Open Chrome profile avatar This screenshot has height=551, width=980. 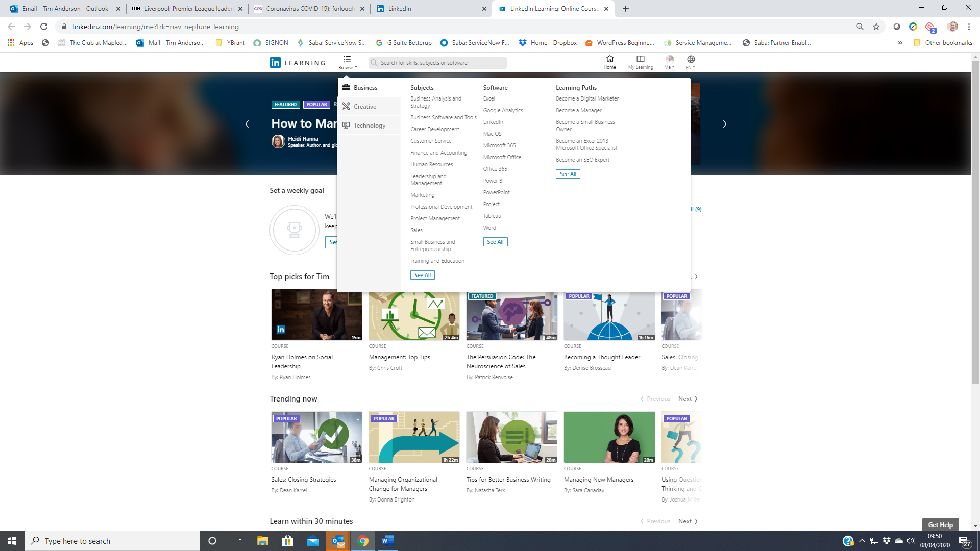[952, 27]
